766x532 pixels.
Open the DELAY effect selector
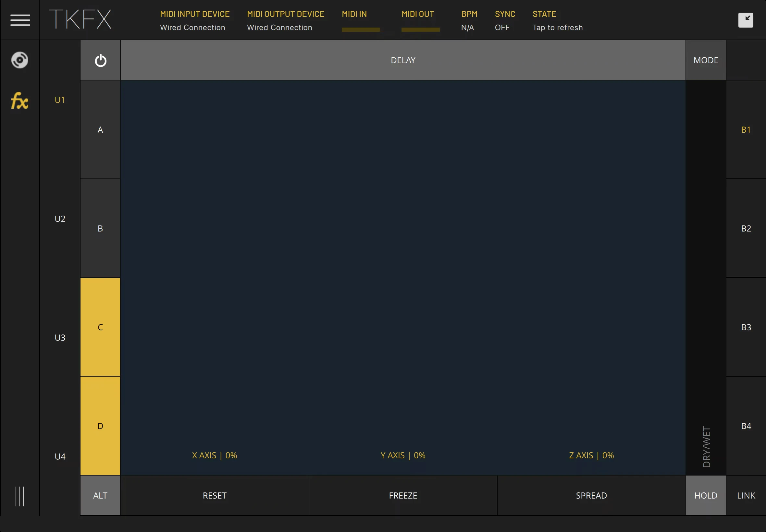tap(403, 60)
